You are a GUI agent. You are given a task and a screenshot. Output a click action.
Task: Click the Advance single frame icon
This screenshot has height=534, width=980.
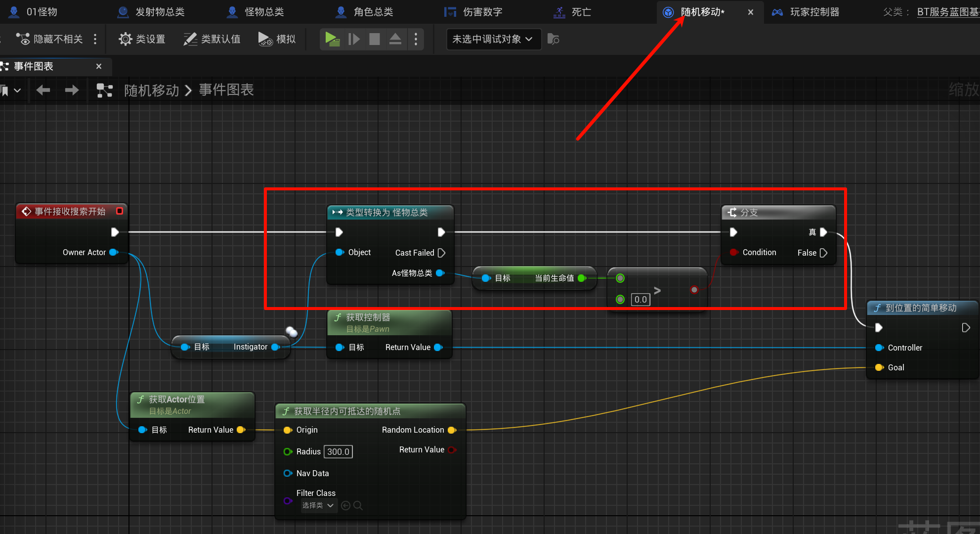click(x=354, y=39)
